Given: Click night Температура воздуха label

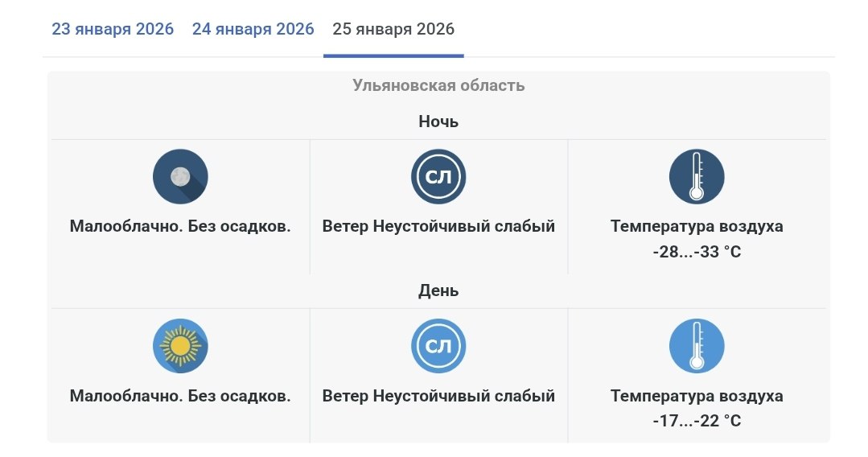Looking at the screenshot, I should click(x=697, y=226).
